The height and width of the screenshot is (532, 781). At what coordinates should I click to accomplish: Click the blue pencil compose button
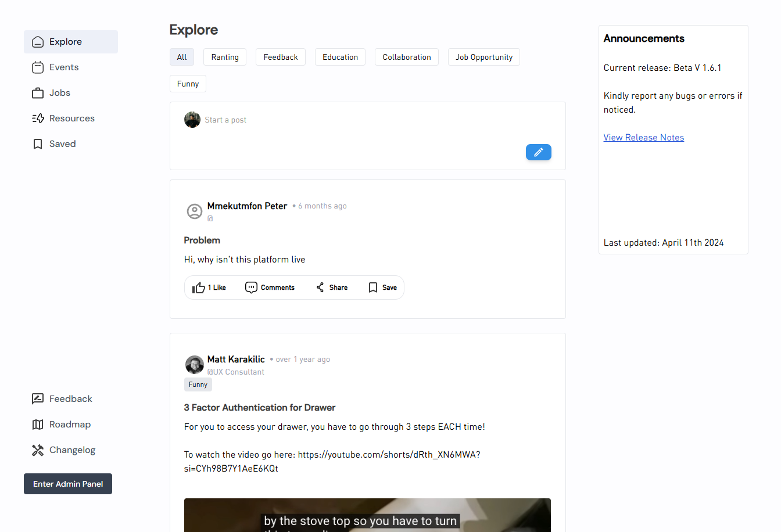[x=538, y=152]
